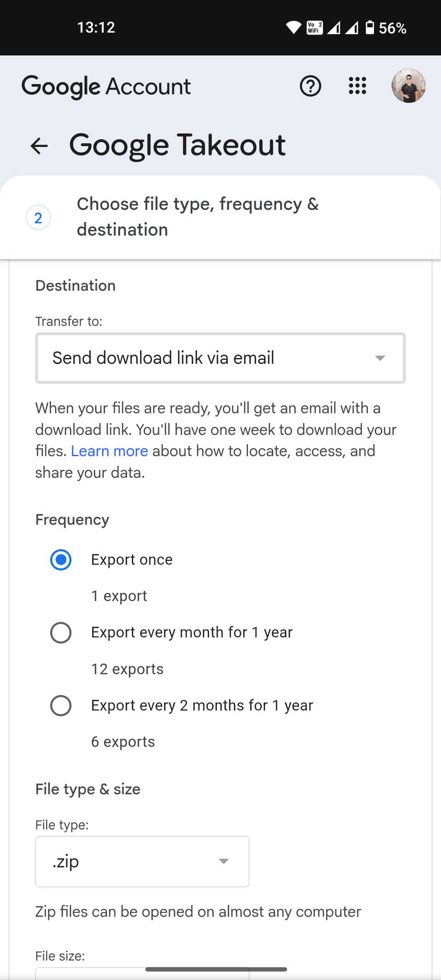Viewport: 441px width, 980px height.
Task: Open the help question mark icon
Action: pyautogui.click(x=311, y=86)
